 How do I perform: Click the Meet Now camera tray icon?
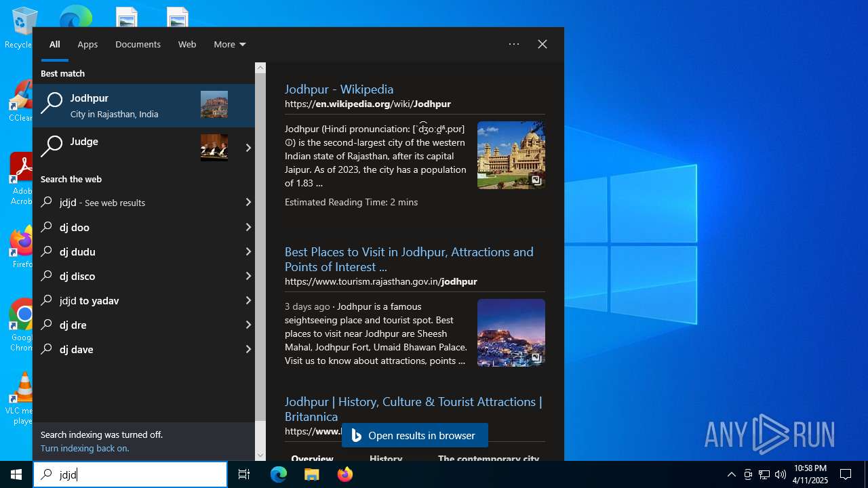(748, 474)
